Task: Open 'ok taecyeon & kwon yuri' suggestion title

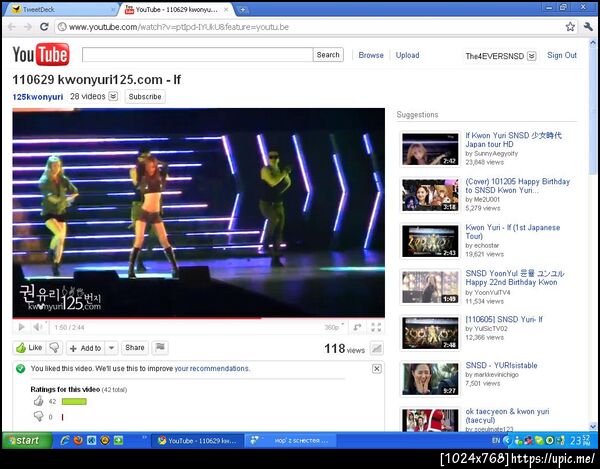Action: click(507, 415)
